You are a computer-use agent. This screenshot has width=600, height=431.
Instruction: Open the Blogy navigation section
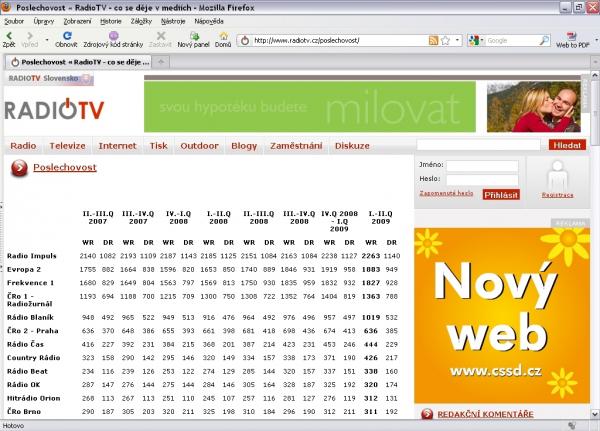(244, 146)
